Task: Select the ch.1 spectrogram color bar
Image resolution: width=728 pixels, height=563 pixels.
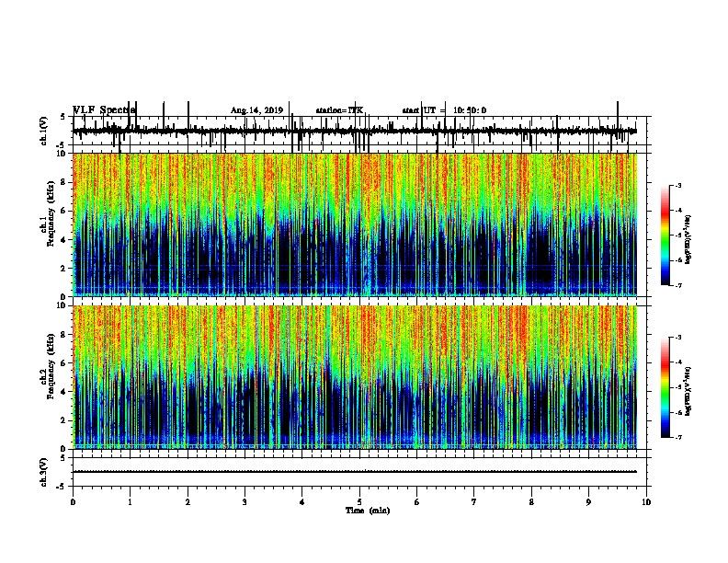Action: pyautogui.click(x=665, y=236)
